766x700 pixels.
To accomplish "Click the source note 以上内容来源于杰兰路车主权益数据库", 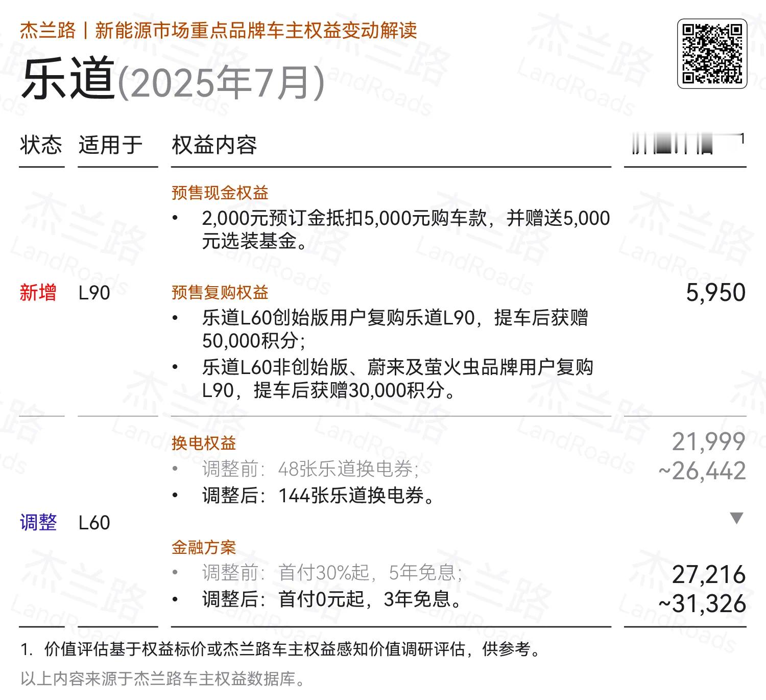I will (163, 679).
